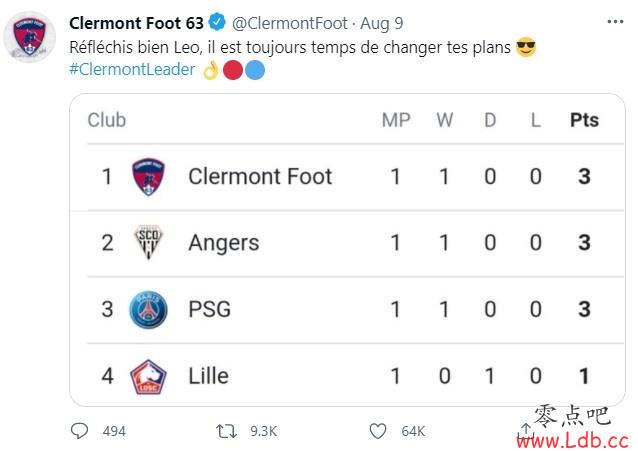Click the PSG club logo

(148, 309)
